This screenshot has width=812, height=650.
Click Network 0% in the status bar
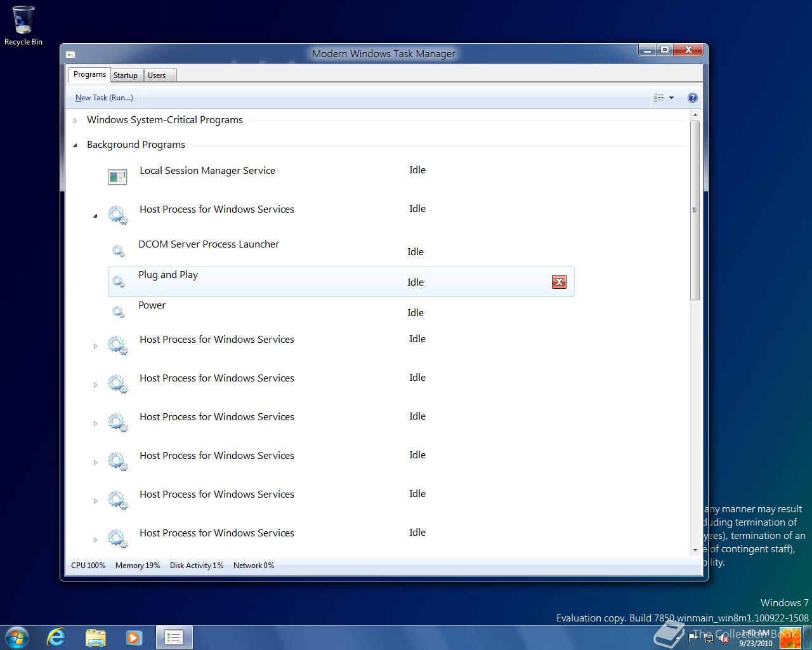254,566
